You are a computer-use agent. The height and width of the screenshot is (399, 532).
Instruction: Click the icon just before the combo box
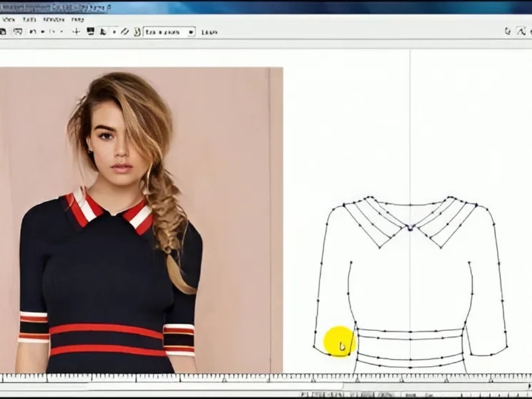coord(137,32)
